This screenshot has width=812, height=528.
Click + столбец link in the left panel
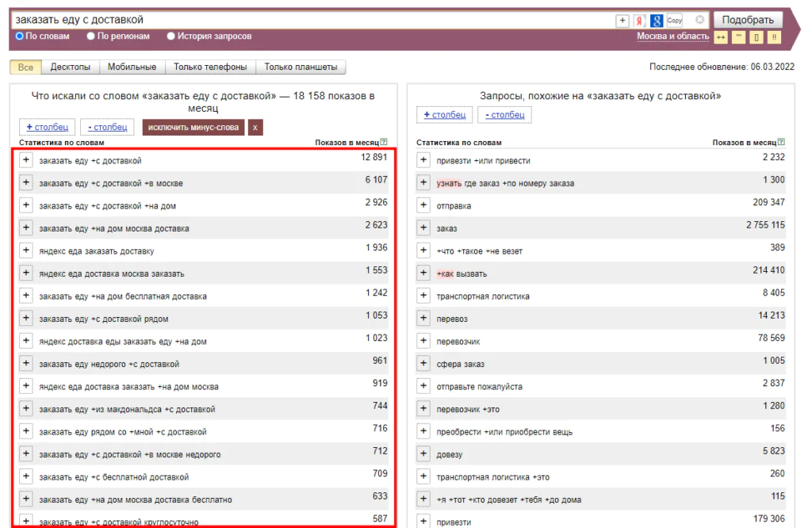47,128
